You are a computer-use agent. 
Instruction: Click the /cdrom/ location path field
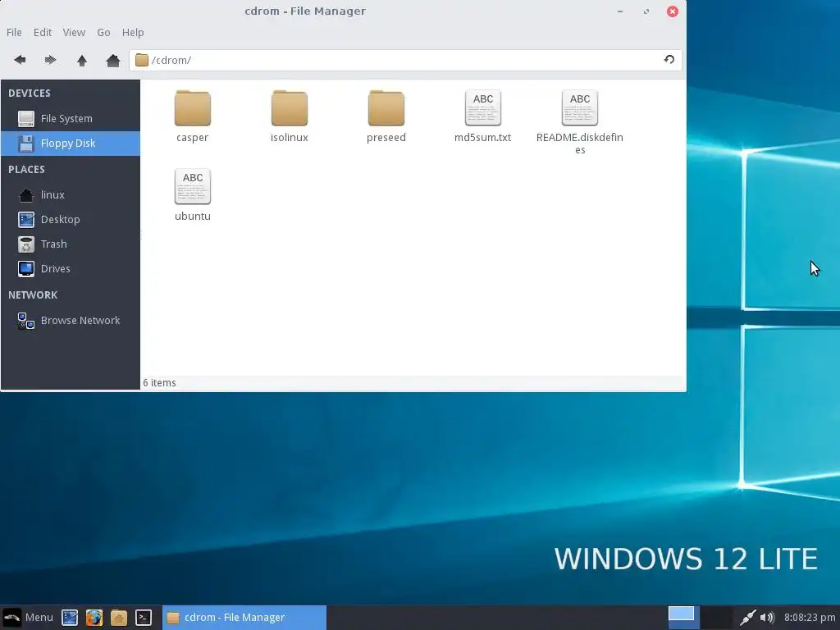tap(405, 60)
